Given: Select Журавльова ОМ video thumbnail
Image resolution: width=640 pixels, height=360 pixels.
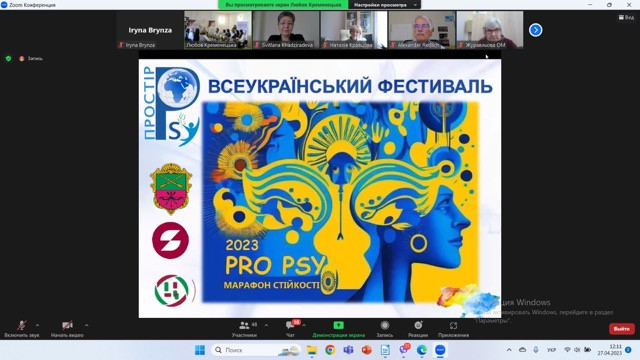Looking at the screenshot, I should tap(490, 30).
